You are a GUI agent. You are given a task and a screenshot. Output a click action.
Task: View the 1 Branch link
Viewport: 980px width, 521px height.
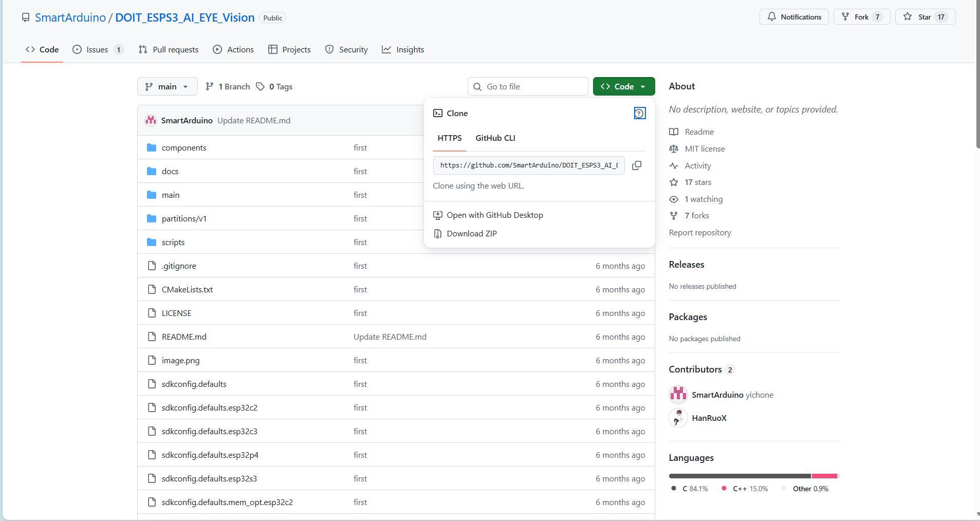[x=228, y=86]
